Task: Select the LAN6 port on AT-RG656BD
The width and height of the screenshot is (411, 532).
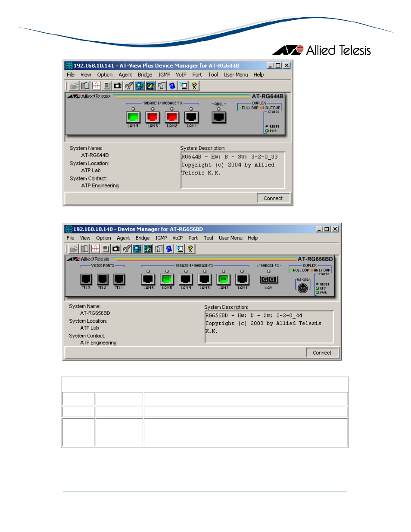Action: tap(148, 279)
